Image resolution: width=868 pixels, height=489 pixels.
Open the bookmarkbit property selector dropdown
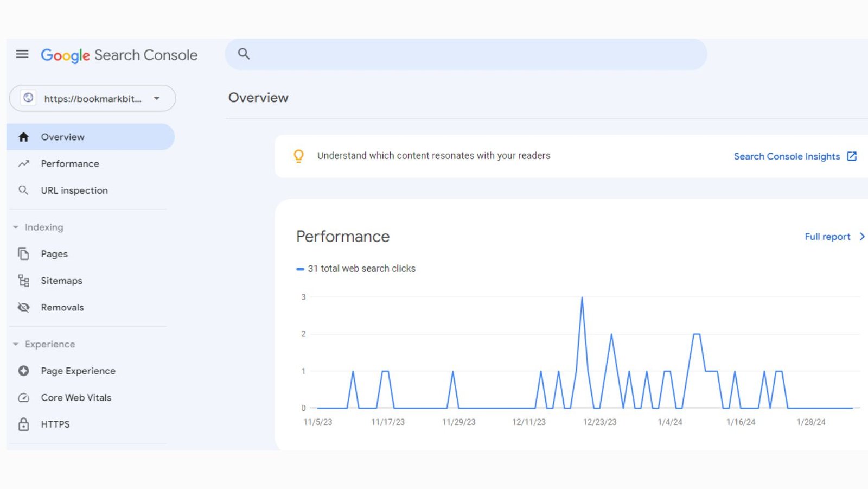[x=92, y=98]
